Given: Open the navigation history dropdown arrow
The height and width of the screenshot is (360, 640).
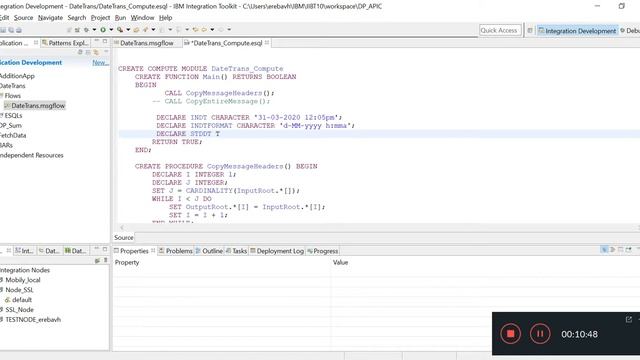Looking at the screenshot, I should pyautogui.click(x=212, y=29).
